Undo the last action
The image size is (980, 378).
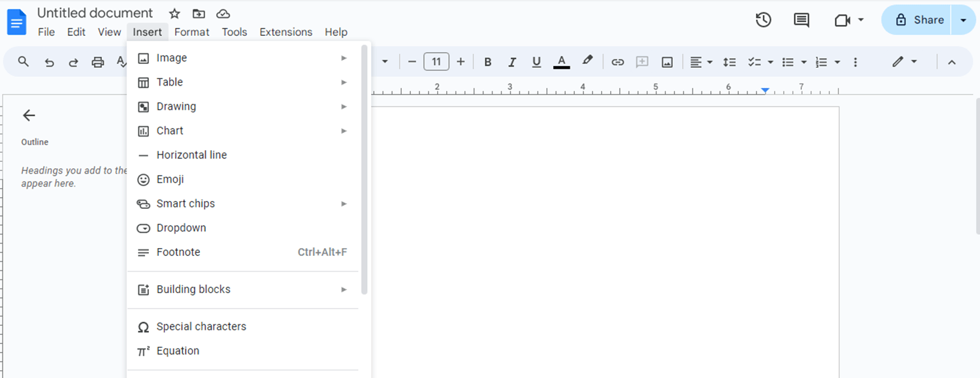tap(49, 61)
